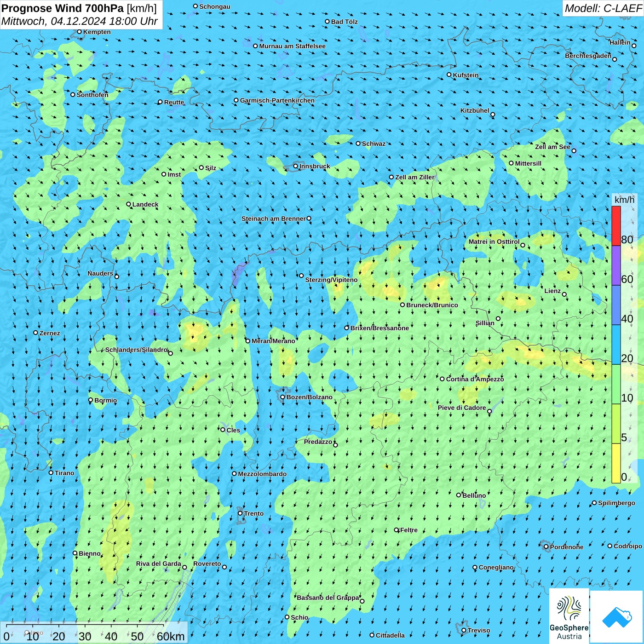Click the 'Trento' city label
The height and width of the screenshot is (644, 644).
click(x=254, y=513)
